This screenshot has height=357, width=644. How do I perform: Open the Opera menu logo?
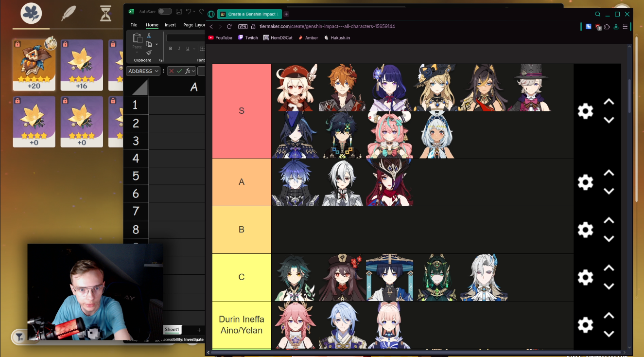[x=211, y=14]
